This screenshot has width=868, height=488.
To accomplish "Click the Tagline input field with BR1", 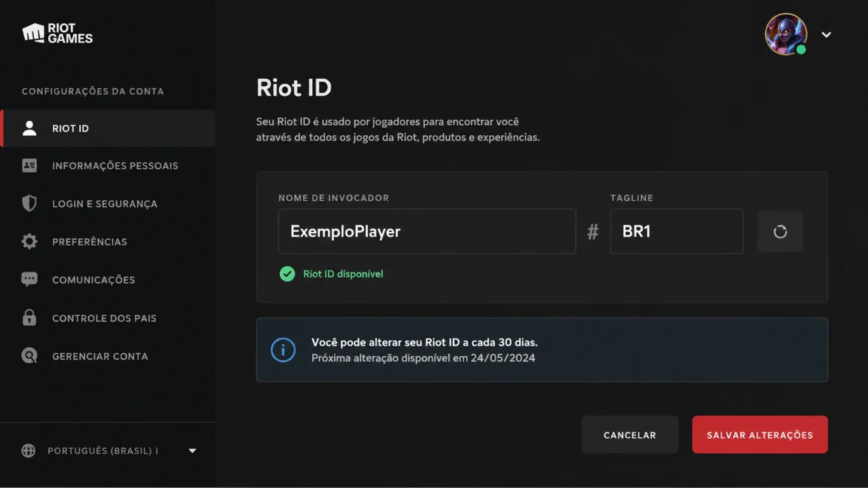I will (677, 231).
